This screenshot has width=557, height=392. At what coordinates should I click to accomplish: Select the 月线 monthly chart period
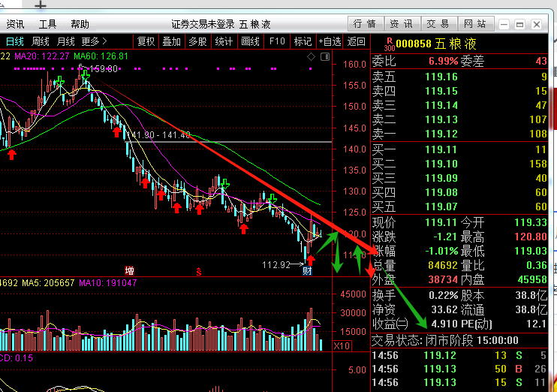pos(66,41)
